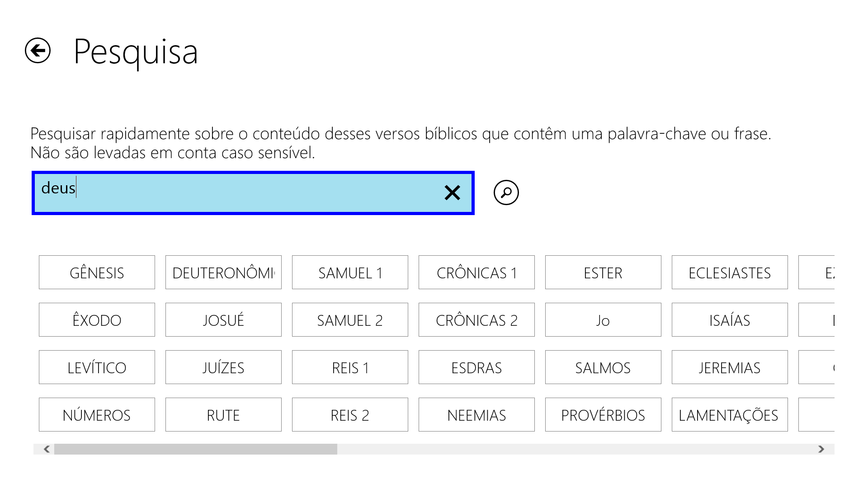This screenshot has height=488, width=868.
Task: Click the back arrow button
Action: (x=38, y=51)
